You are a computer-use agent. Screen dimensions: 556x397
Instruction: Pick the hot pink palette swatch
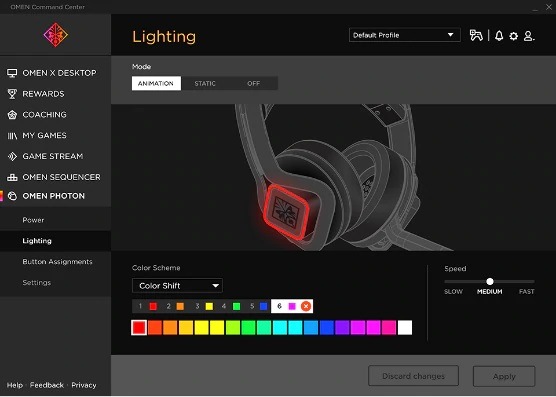click(389, 328)
